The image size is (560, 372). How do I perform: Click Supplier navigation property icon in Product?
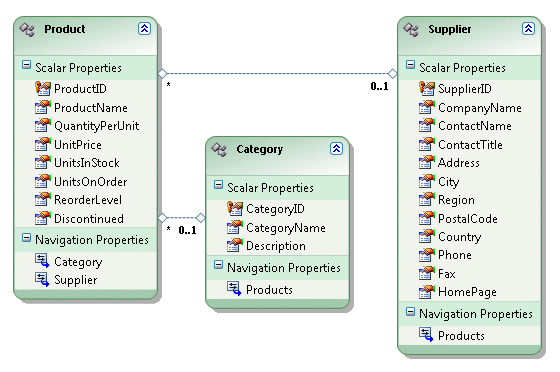pos(42,279)
